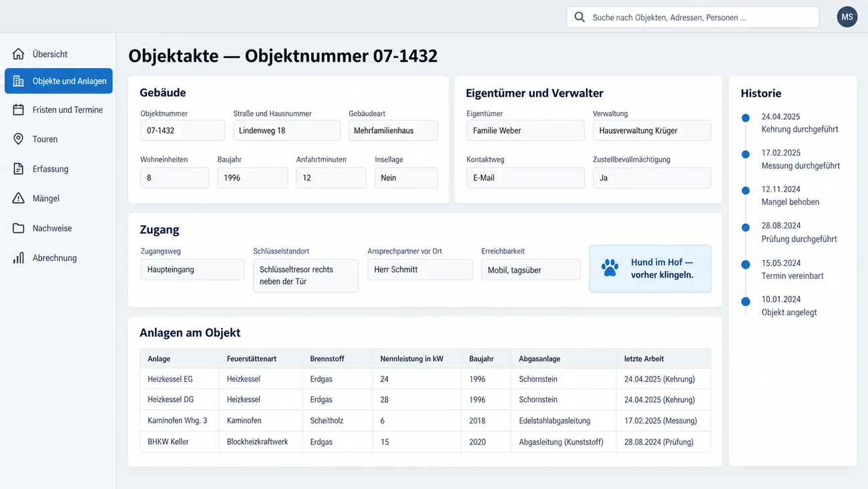Click the Zugangsweg field Haupteingang
The height and width of the screenshot is (489, 868).
click(x=192, y=270)
